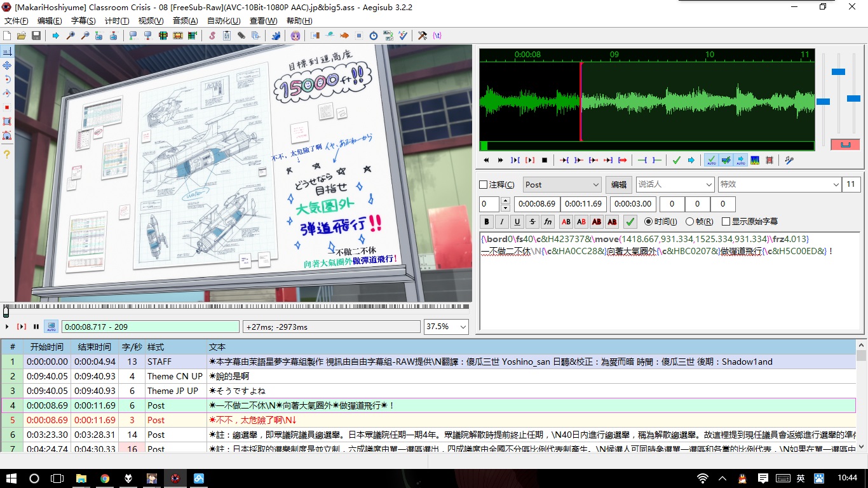Open the Styles Manager S icon
Image resolution: width=868 pixels, height=488 pixels.
pyautogui.click(x=212, y=36)
